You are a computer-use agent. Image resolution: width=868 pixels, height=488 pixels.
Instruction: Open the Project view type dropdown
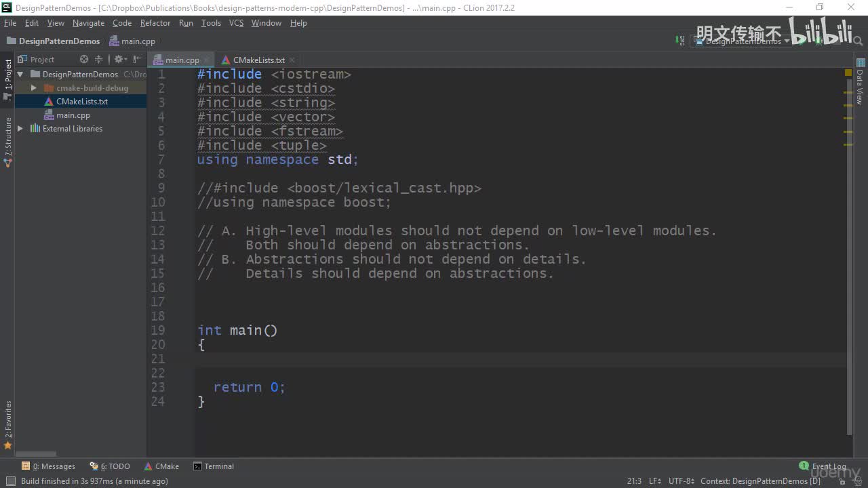tap(42, 60)
